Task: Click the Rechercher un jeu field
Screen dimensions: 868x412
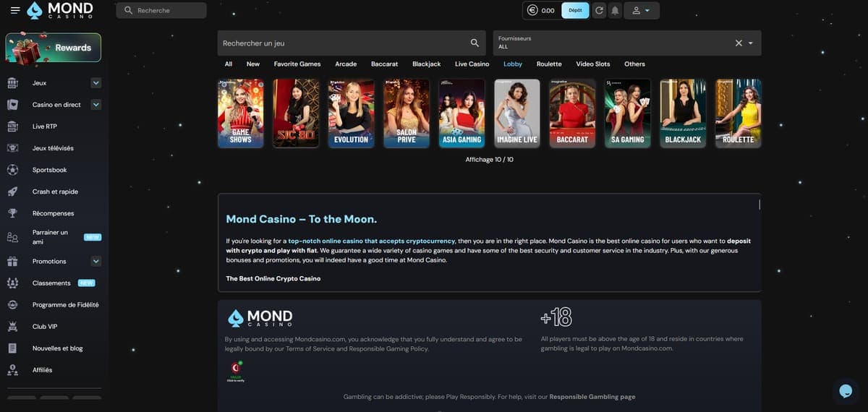Action: [x=352, y=43]
